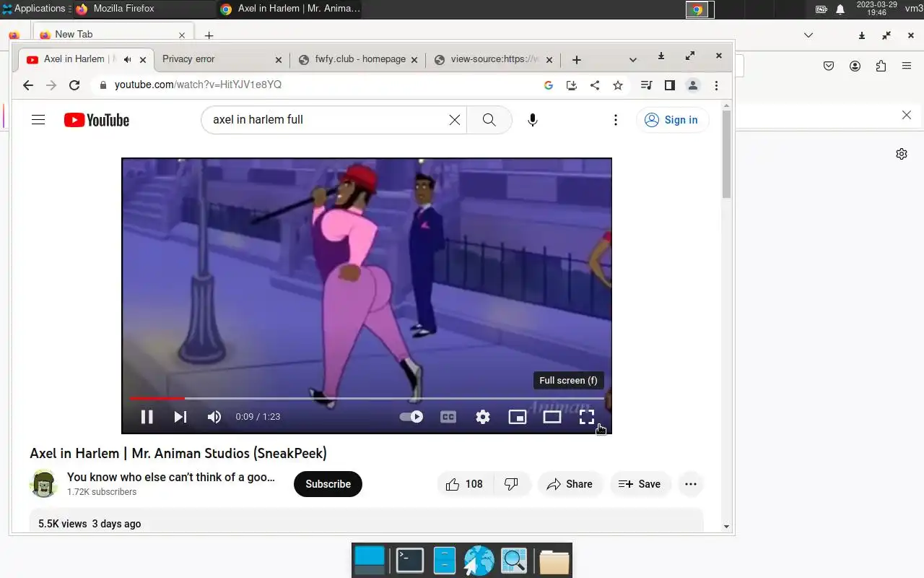Share the video
The height and width of the screenshot is (578, 924).
[x=570, y=484]
